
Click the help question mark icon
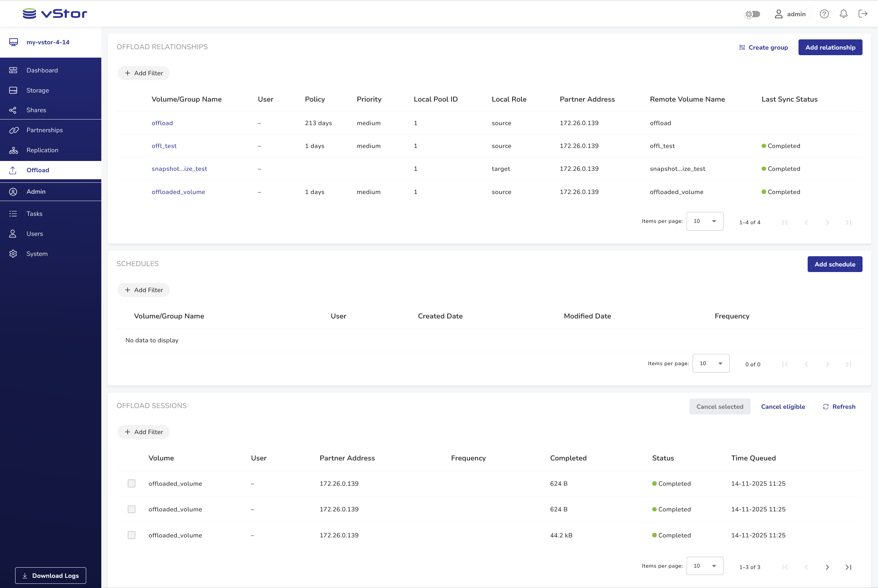pyautogui.click(x=824, y=14)
